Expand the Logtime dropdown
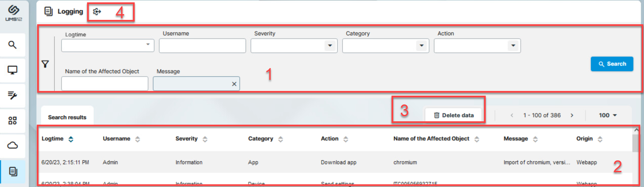The width and height of the screenshot is (644, 187). (148, 44)
